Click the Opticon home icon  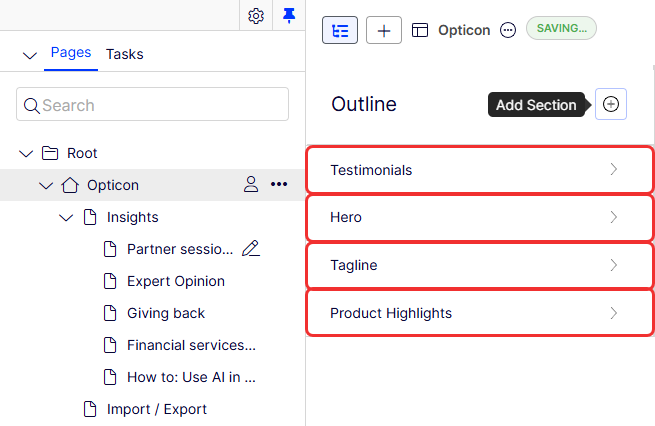click(x=70, y=185)
